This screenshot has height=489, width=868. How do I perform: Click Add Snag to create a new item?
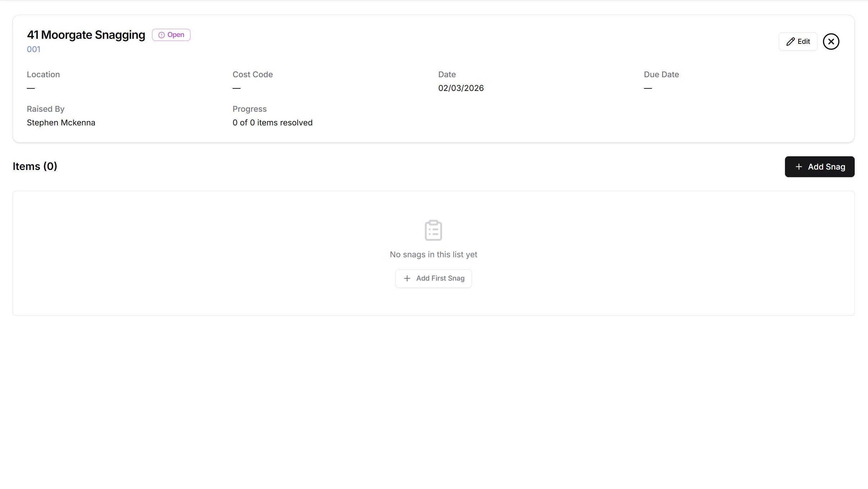pos(819,167)
